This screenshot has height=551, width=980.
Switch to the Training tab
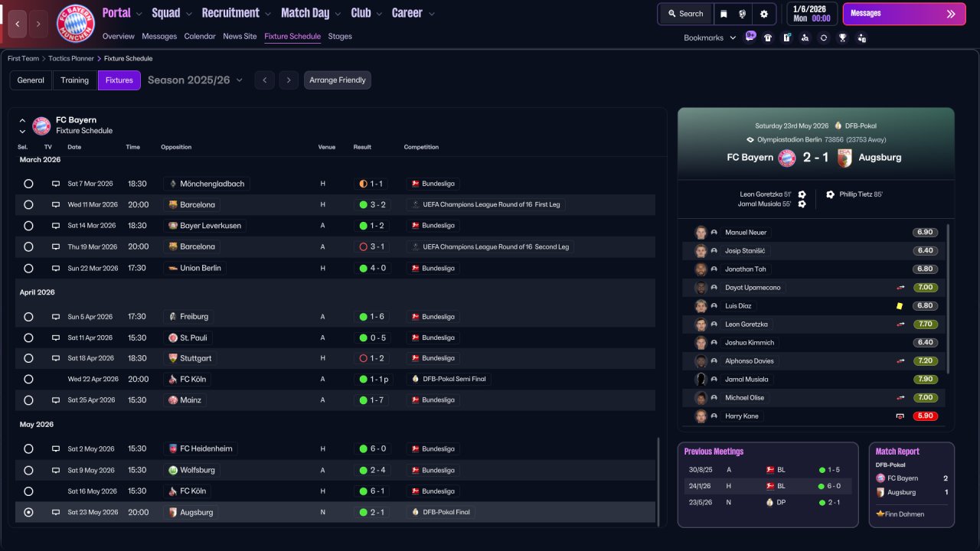click(x=75, y=80)
